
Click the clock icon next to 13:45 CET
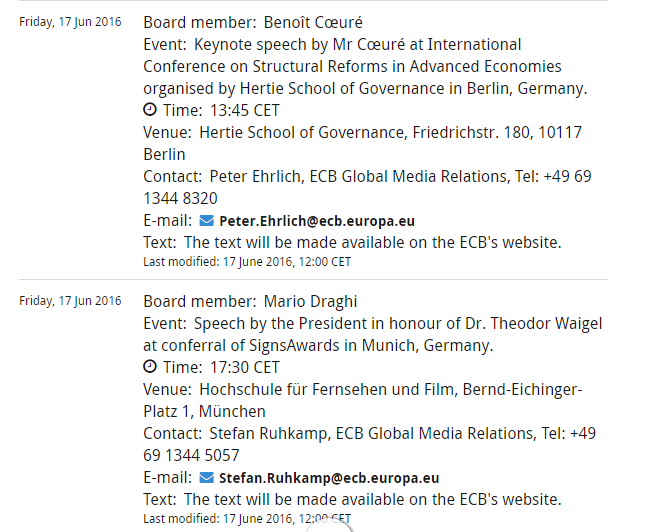[x=150, y=110]
